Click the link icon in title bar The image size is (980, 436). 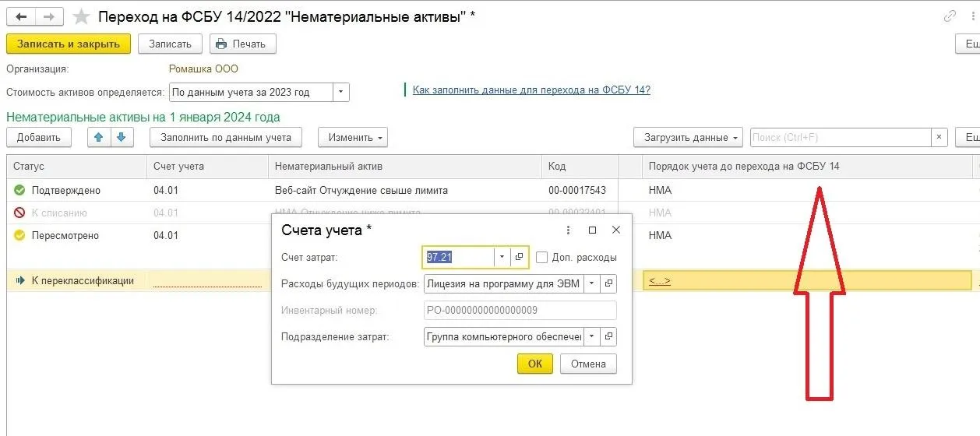click(950, 16)
